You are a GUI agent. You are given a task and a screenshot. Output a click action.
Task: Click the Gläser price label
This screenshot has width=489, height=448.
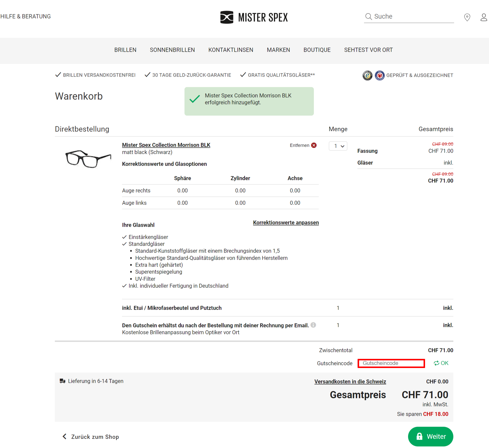coord(365,163)
